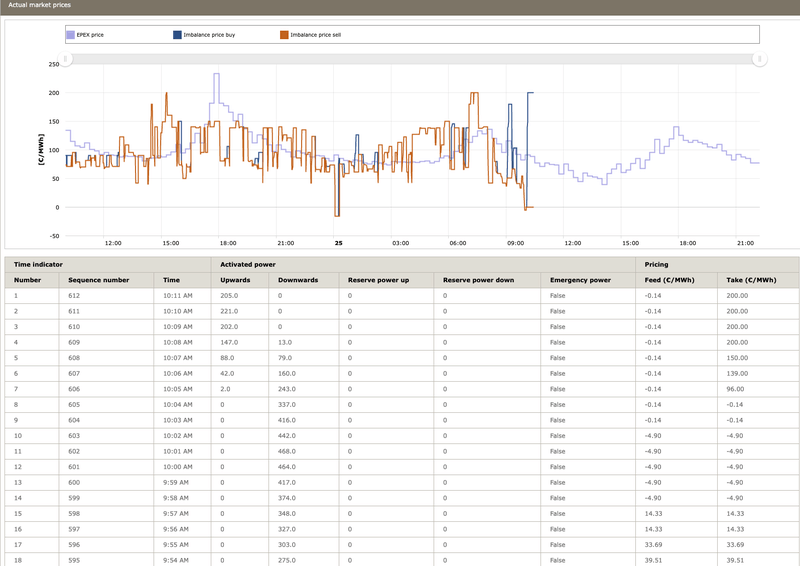Click the Time column header

pos(171,280)
